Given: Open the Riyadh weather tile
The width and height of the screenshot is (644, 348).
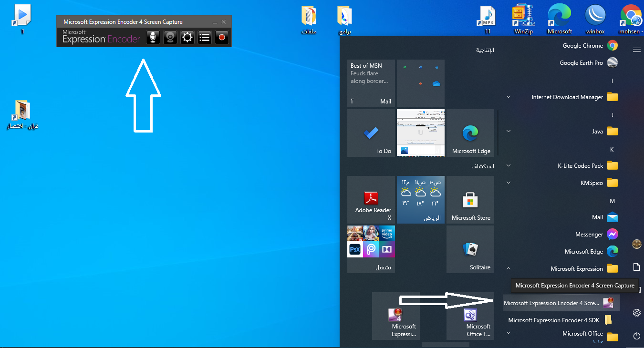Looking at the screenshot, I should (x=421, y=200).
